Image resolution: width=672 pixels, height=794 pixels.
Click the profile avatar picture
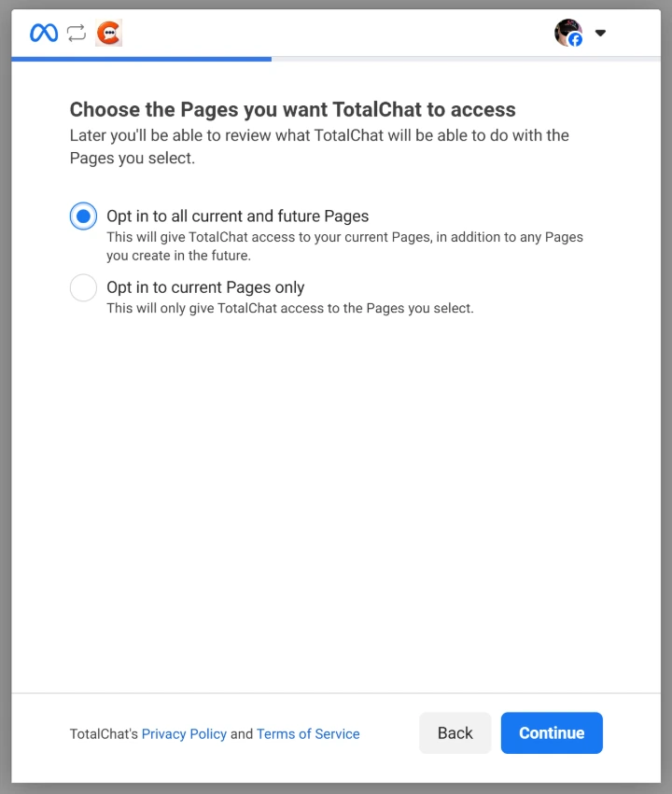566,31
